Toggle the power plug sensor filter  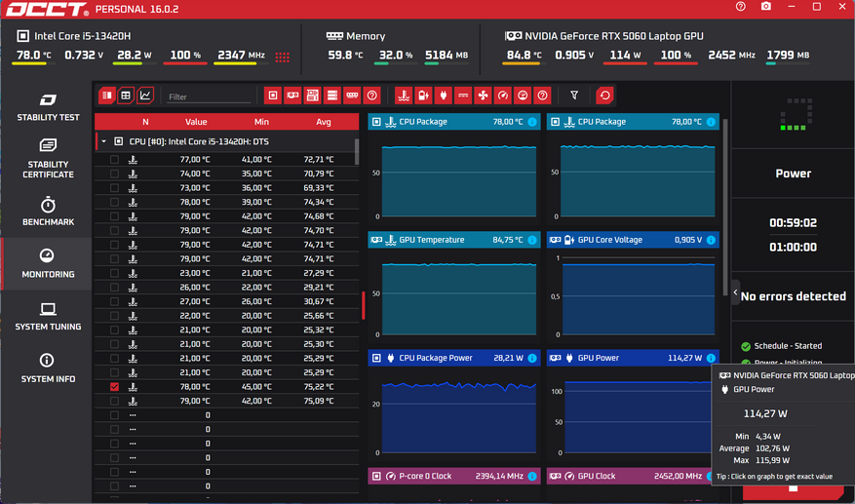tap(443, 96)
